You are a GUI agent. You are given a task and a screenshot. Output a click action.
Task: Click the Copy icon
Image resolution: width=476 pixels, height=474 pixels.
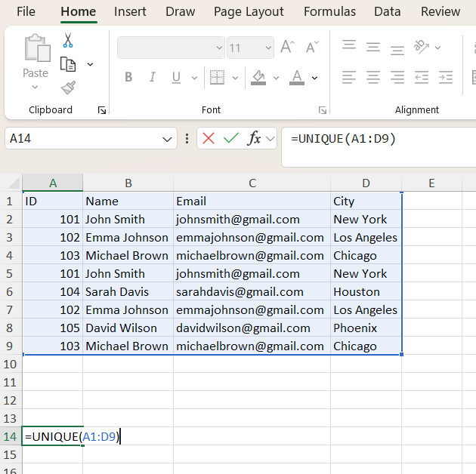pyautogui.click(x=68, y=64)
